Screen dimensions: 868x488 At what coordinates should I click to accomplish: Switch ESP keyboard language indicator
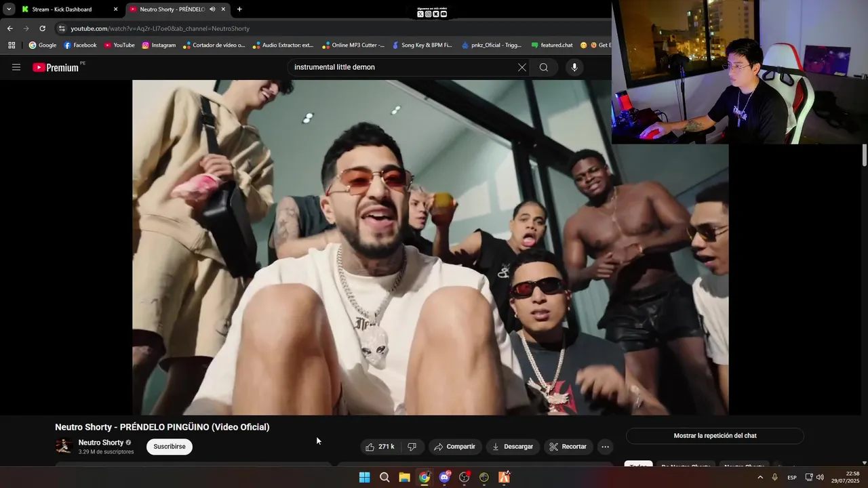click(x=791, y=477)
